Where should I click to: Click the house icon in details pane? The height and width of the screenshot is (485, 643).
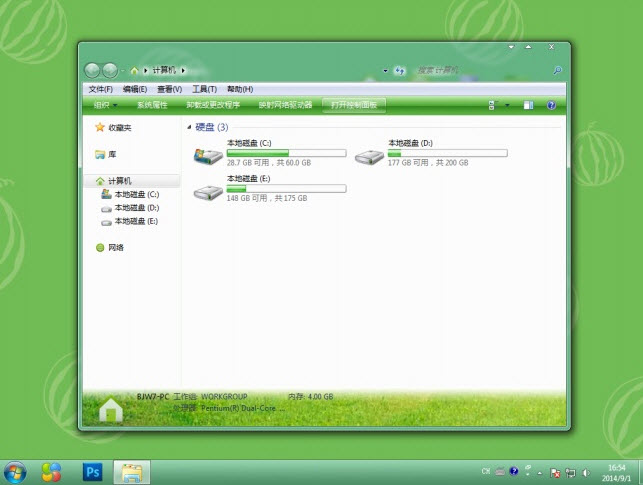coord(111,409)
